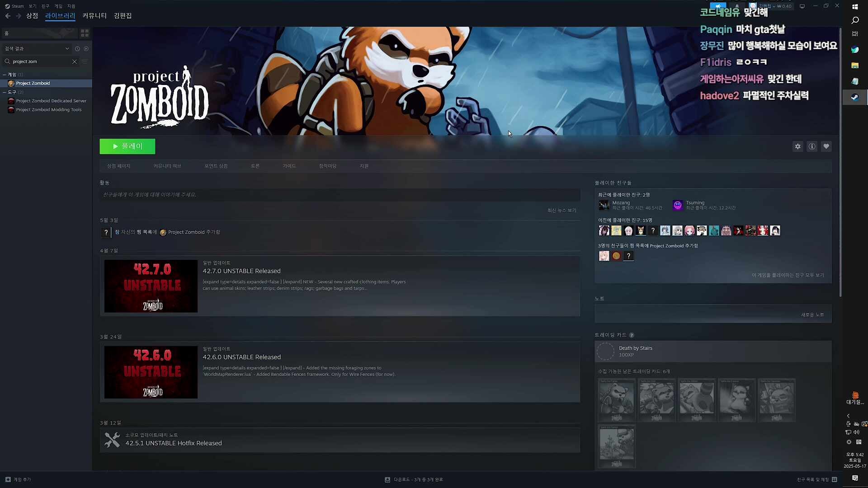Open Steam notifications bell icon

(x=737, y=6)
